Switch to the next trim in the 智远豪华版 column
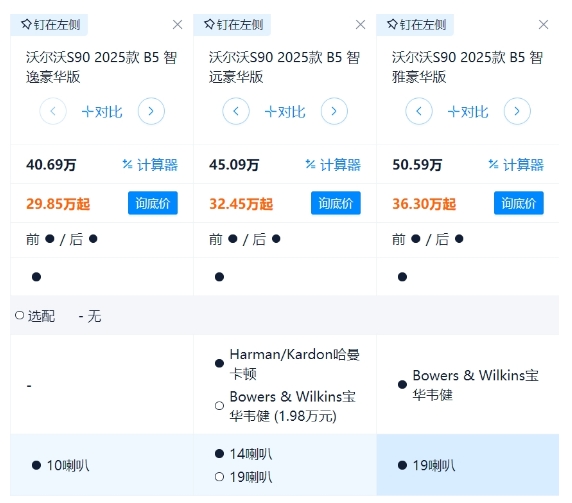Image resolution: width=572 pixels, height=503 pixels. [x=334, y=111]
